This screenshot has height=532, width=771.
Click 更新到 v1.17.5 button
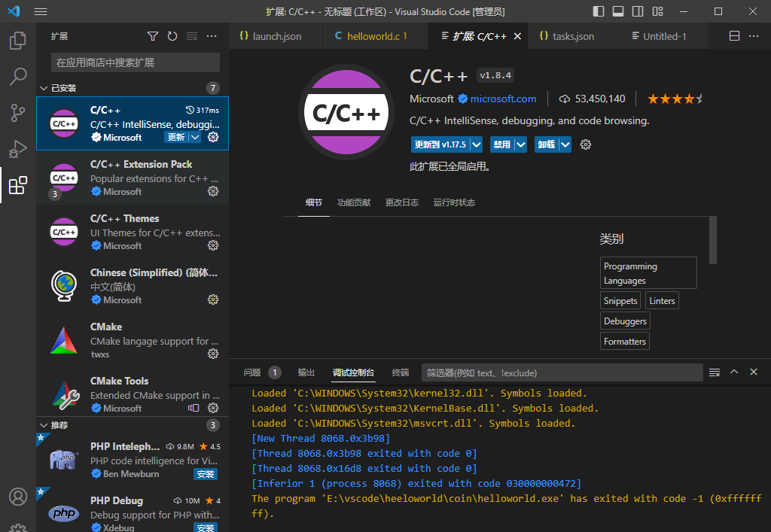pyautogui.click(x=440, y=144)
